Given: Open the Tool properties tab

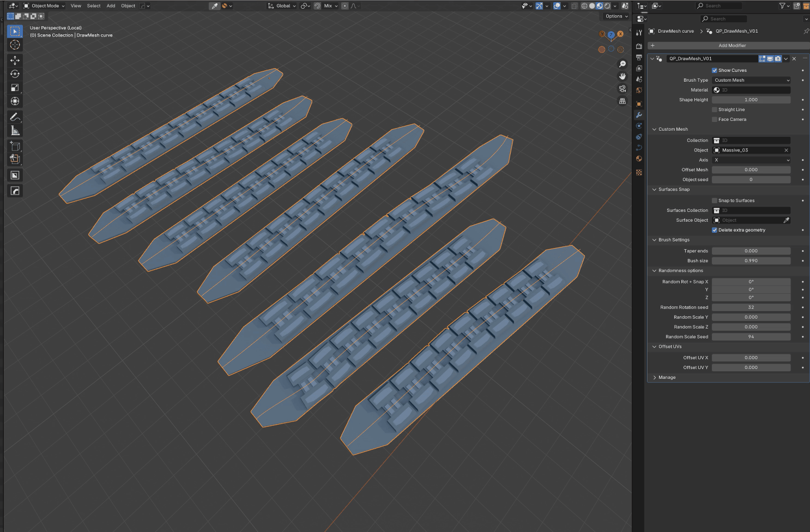Looking at the screenshot, I should (639, 32).
